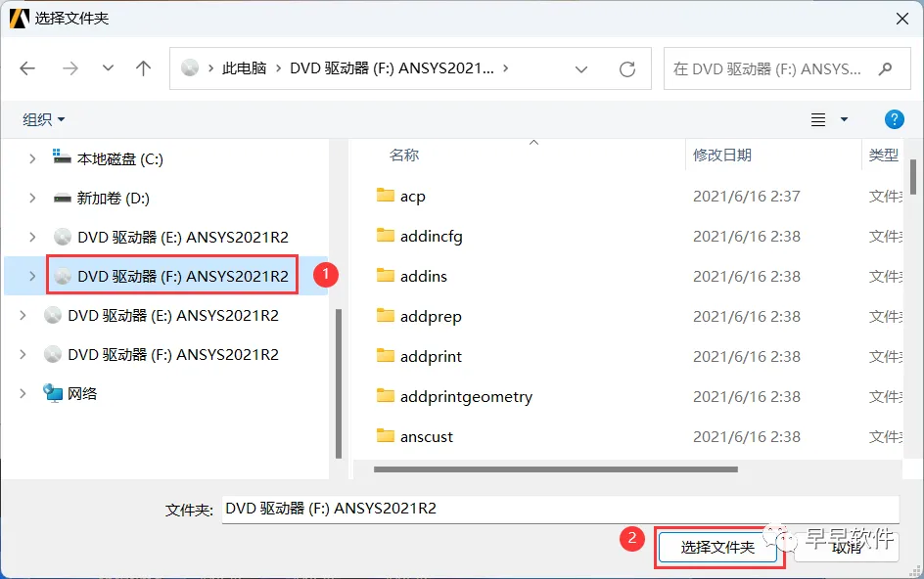924x579 pixels.
Task: Open the address bar history dropdown
Action: pyautogui.click(x=581, y=69)
